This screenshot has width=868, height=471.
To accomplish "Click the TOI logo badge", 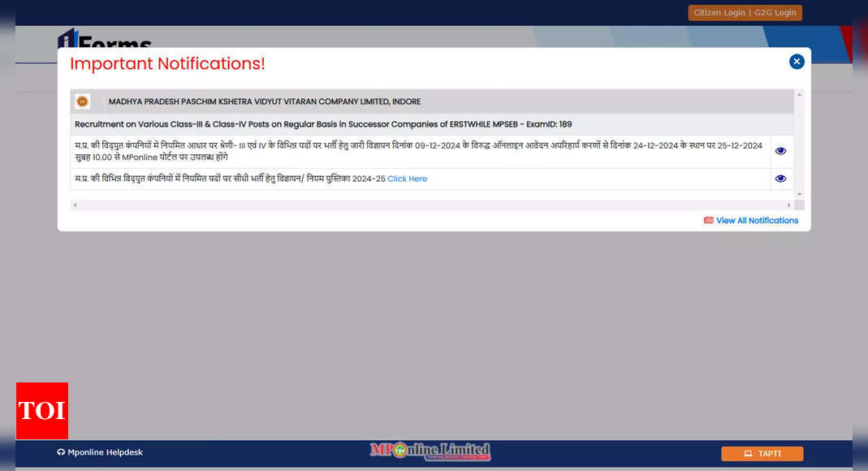I will pos(42,411).
